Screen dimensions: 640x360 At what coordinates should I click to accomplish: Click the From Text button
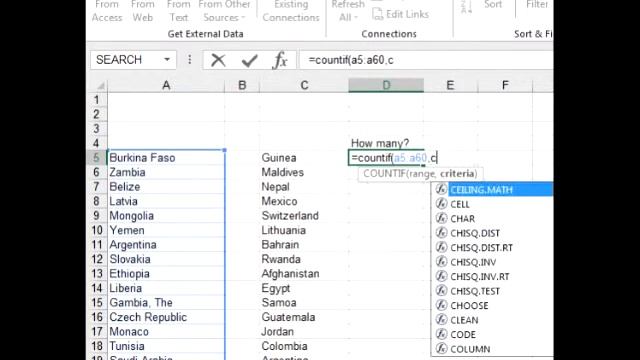(178, 11)
